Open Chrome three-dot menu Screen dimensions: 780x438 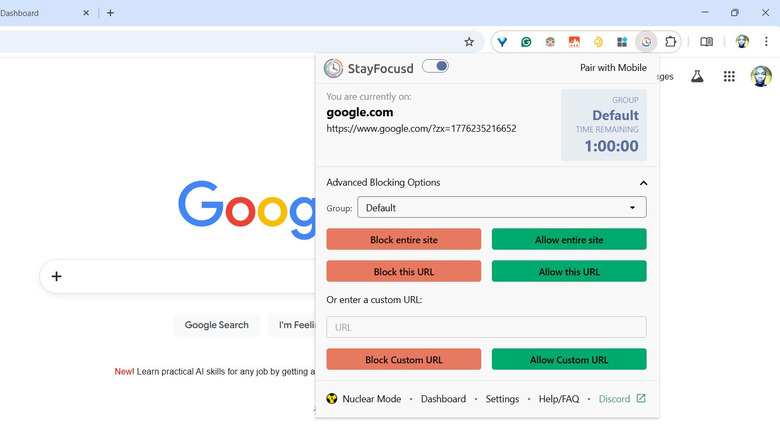[x=766, y=42]
